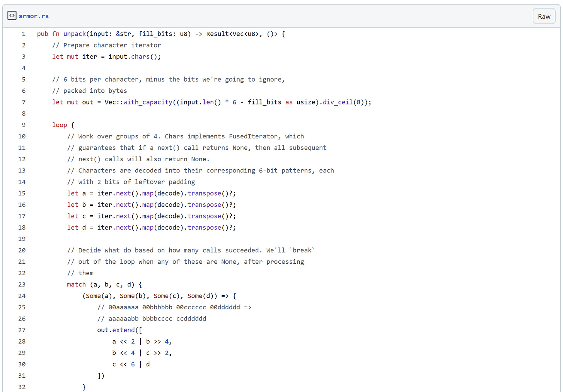The width and height of the screenshot is (563, 392).
Task: Open the armor.rs file link
Action: [x=34, y=16]
